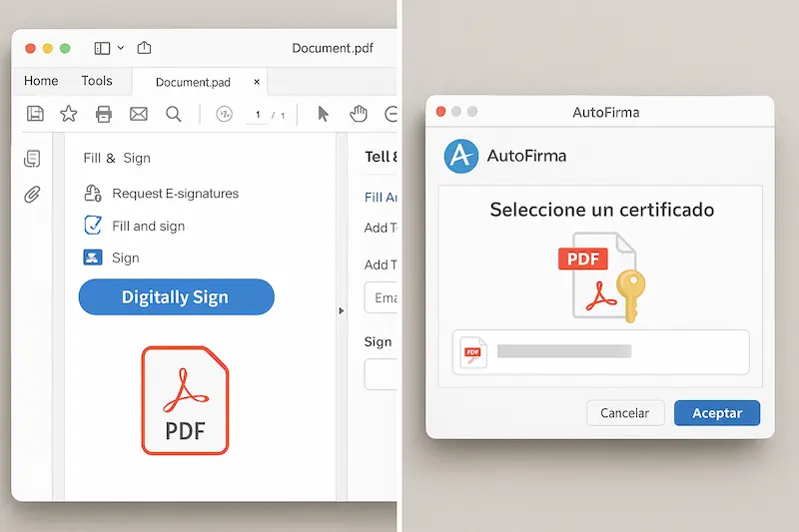Click the Aceptar button
The width and height of the screenshot is (799, 532).
click(x=717, y=413)
